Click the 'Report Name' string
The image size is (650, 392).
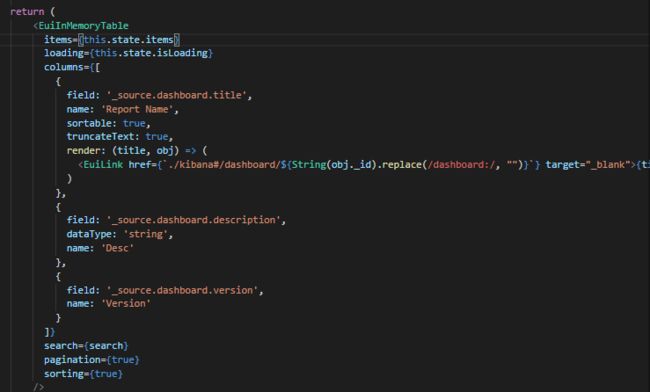tap(137, 109)
